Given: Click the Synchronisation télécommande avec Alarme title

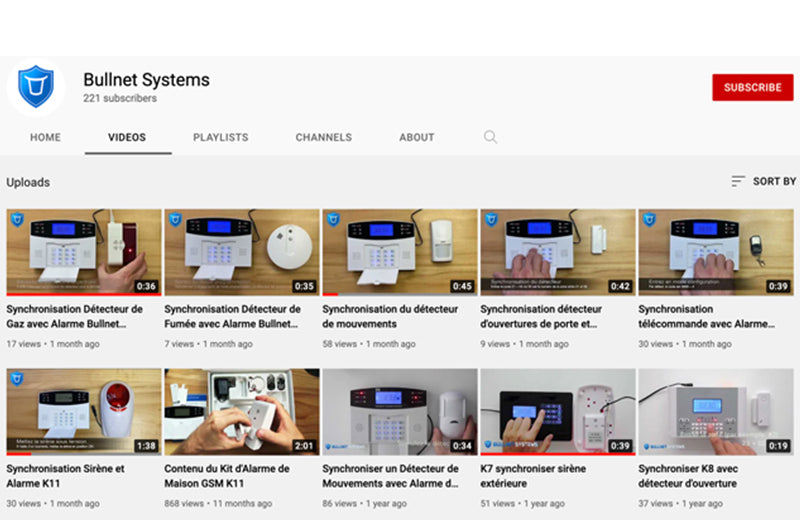Looking at the screenshot, I should [706, 316].
